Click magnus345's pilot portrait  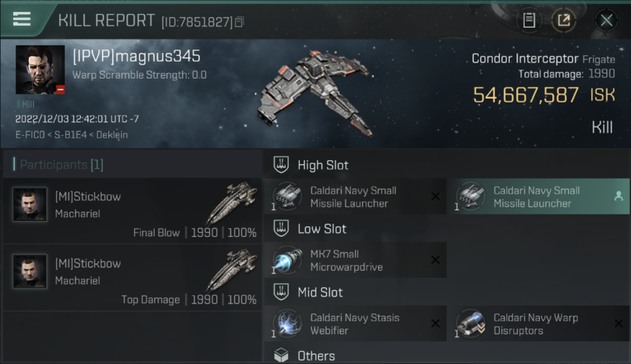[x=40, y=70]
